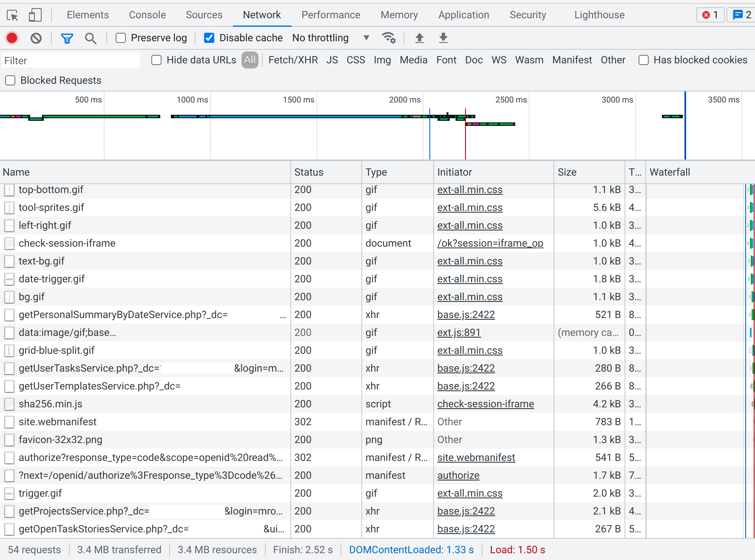Open search in network requests

click(x=91, y=38)
